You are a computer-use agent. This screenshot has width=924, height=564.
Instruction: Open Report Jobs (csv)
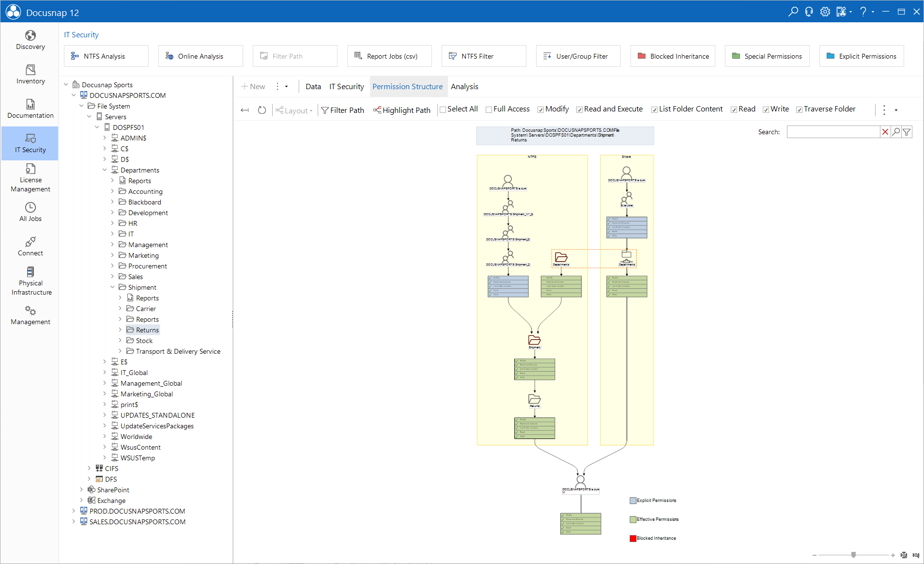(389, 56)
